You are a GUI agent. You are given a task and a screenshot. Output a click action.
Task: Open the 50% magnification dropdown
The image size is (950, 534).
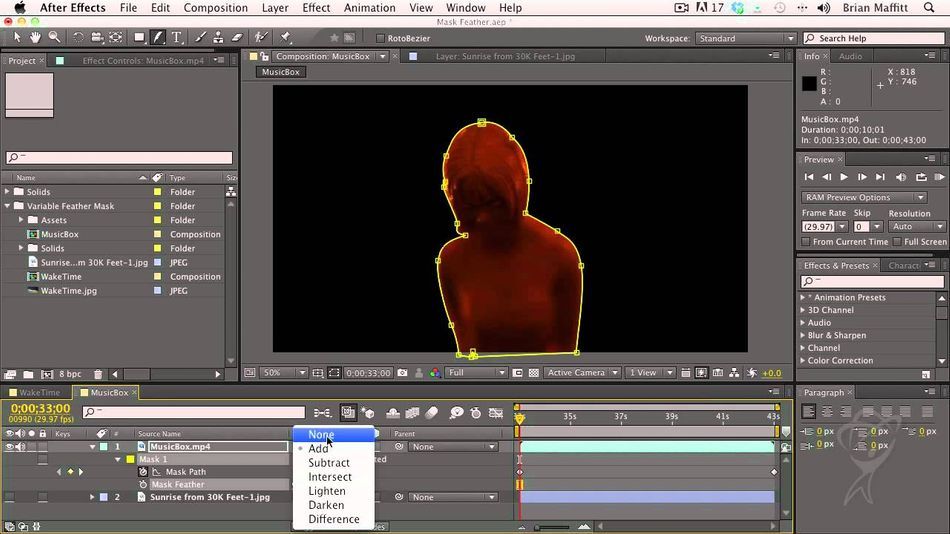284,373
